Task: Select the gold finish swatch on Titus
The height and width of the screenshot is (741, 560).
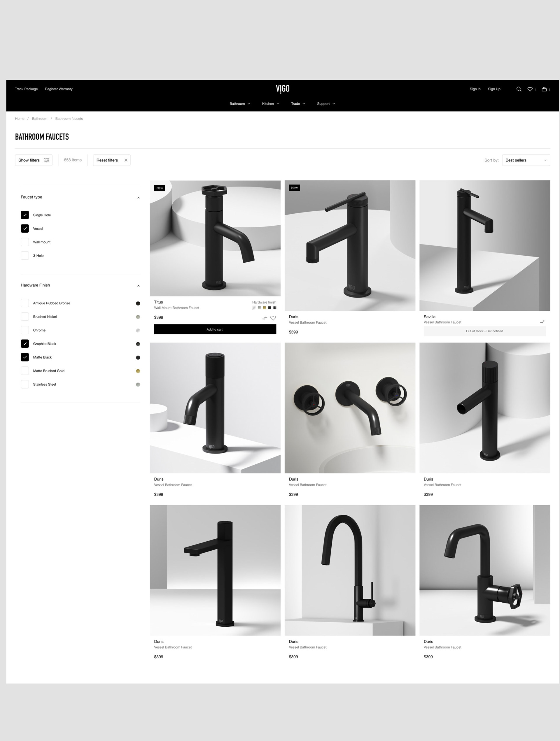Action: 265,308
